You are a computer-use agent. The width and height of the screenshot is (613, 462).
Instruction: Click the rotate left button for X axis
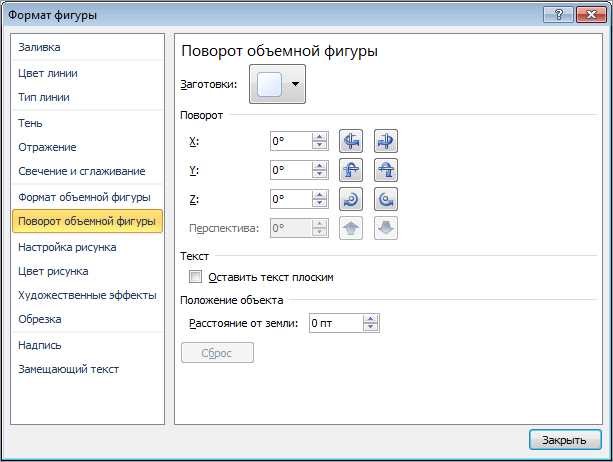(351, 141)
